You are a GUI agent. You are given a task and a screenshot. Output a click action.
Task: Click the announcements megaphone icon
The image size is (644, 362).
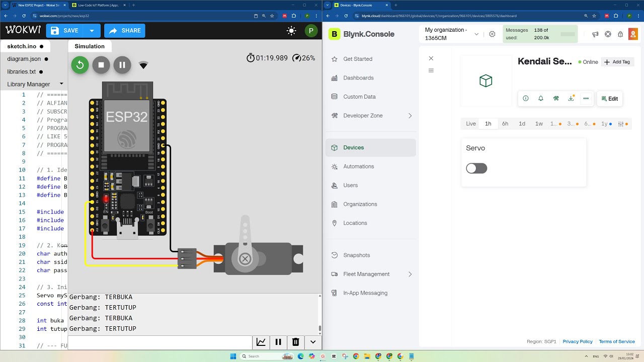595,34
